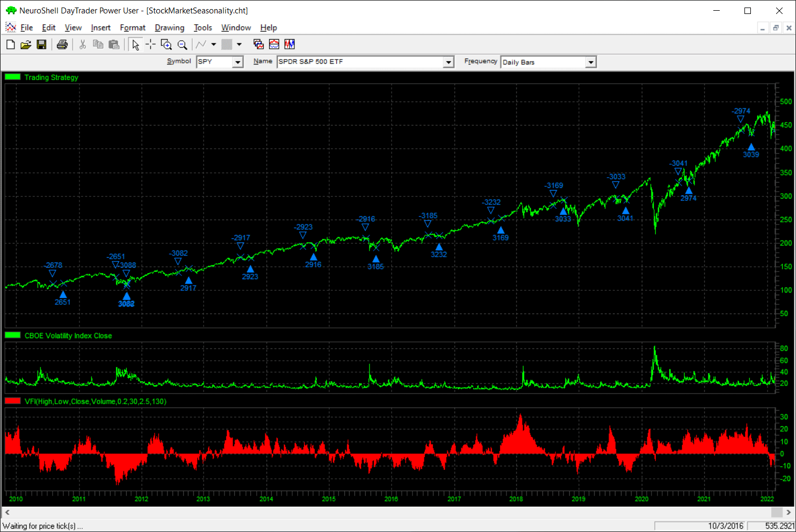Click the buy signal marker labeled 3169
The width and height of the screenshot is (796, 532).
tap(501, 230)
